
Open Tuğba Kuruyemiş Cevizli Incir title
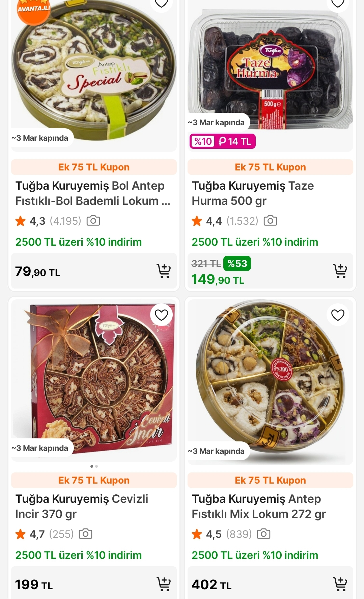(x=82, y=506)
